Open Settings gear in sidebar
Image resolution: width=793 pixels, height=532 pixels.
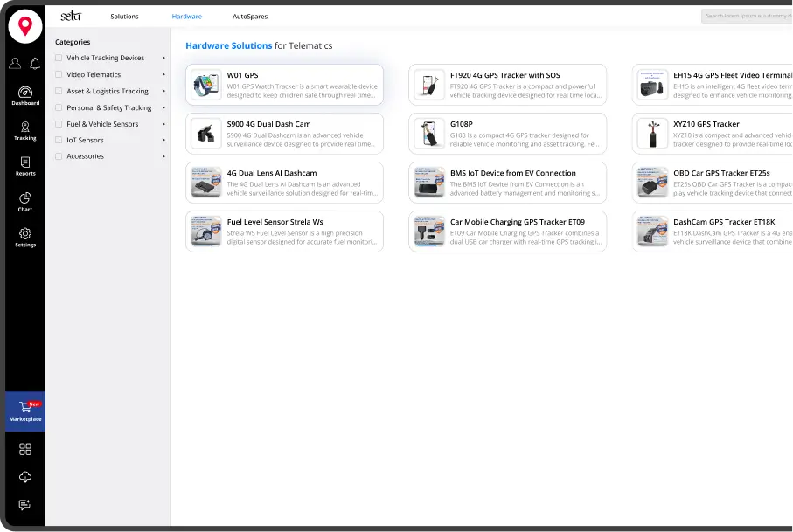click(x=25, y=237)
